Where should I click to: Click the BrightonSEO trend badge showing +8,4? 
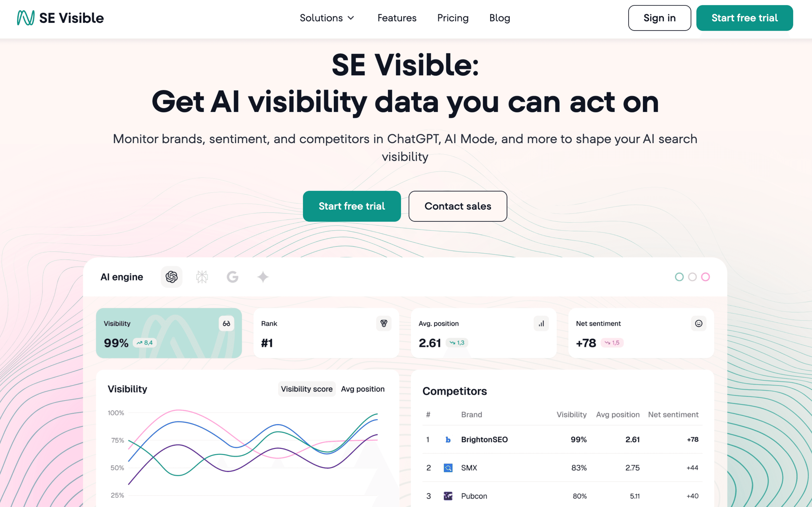pos(144,343)
